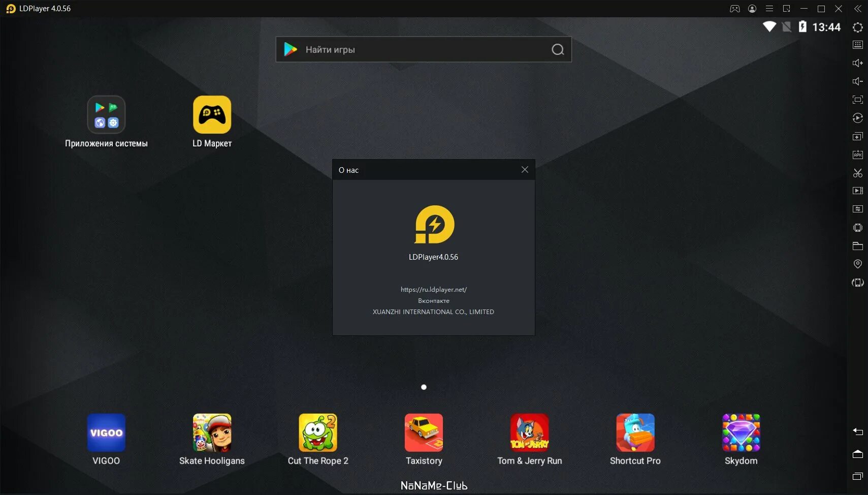Open the hamburger menu in title bar

click(769, 9)
